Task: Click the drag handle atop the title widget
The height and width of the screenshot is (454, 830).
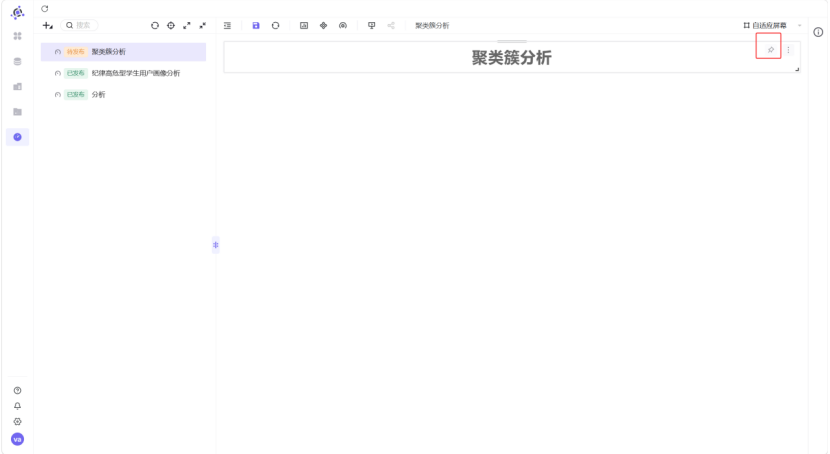Action: point(512,41)
